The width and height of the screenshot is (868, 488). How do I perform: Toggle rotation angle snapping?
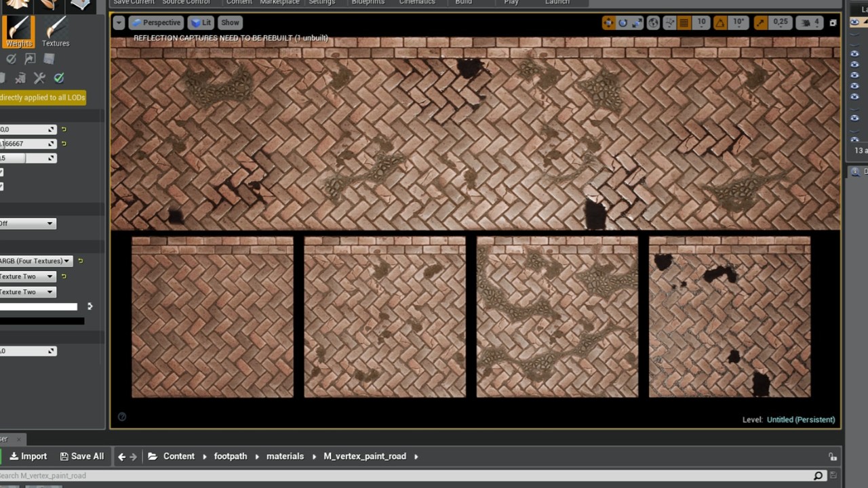click(x=721, y=23)
